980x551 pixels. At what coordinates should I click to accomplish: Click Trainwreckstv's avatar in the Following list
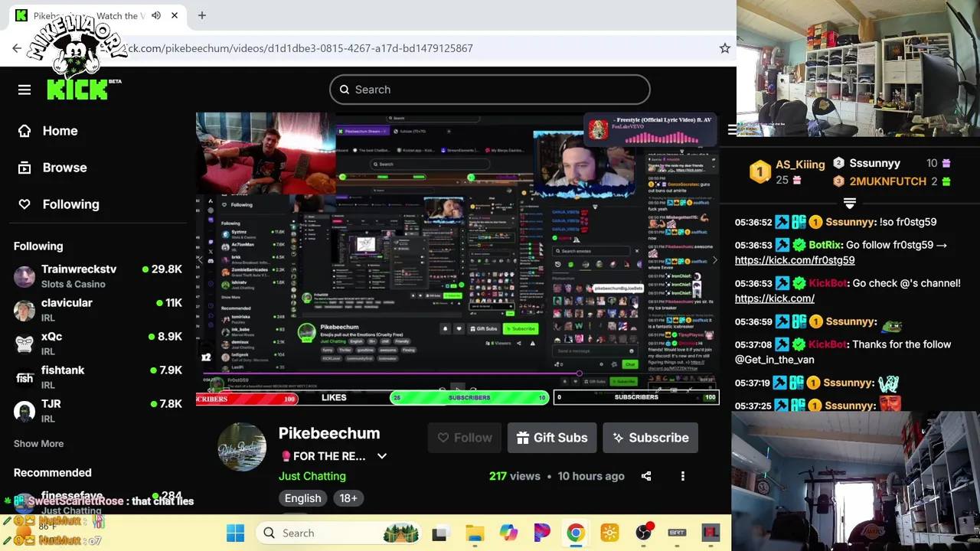[24, 276]
